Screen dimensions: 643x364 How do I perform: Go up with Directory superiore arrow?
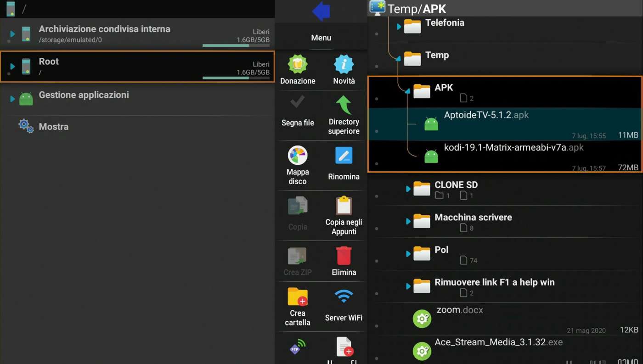coord(344,106)
